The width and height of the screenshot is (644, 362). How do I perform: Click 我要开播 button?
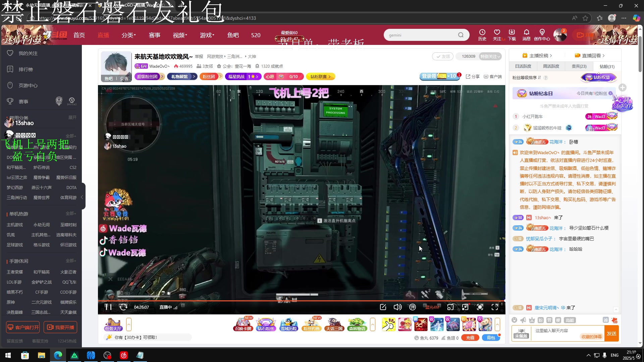pos(60,327)
